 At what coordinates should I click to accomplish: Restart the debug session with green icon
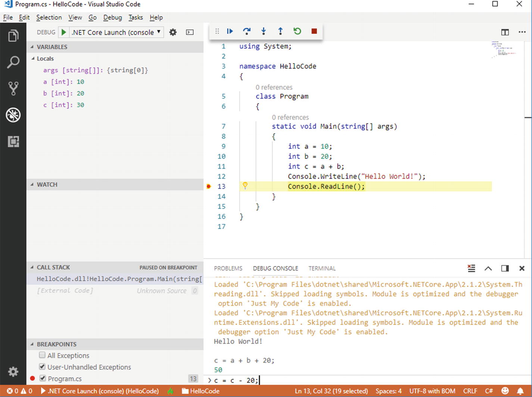297,31
